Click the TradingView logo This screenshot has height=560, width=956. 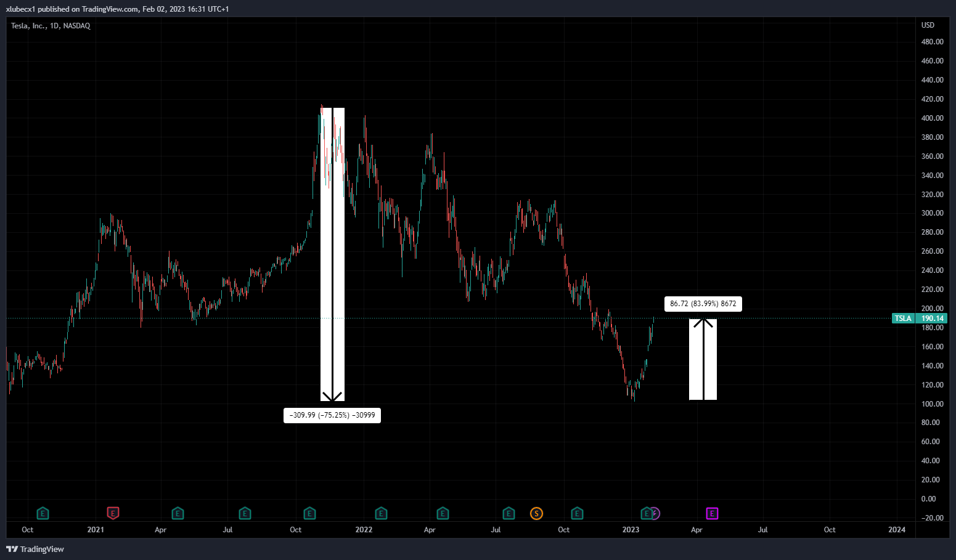click(x=35, y=549)
